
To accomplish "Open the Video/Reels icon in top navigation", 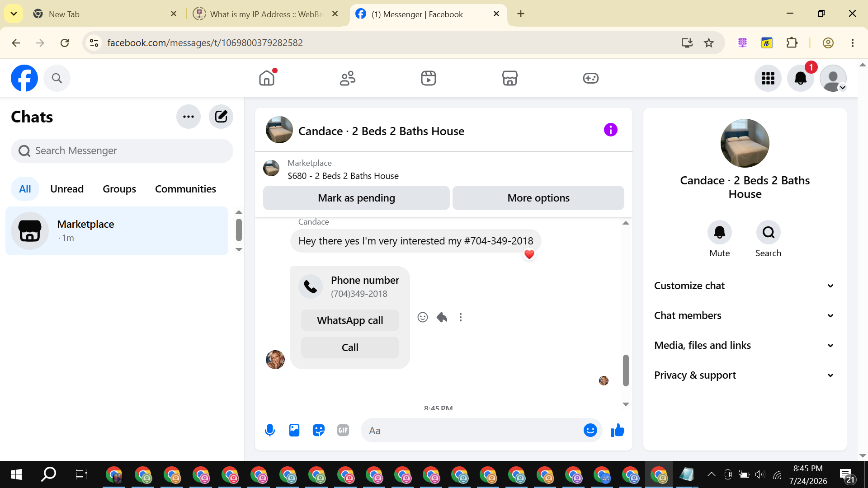I will (x=429, y=78).
